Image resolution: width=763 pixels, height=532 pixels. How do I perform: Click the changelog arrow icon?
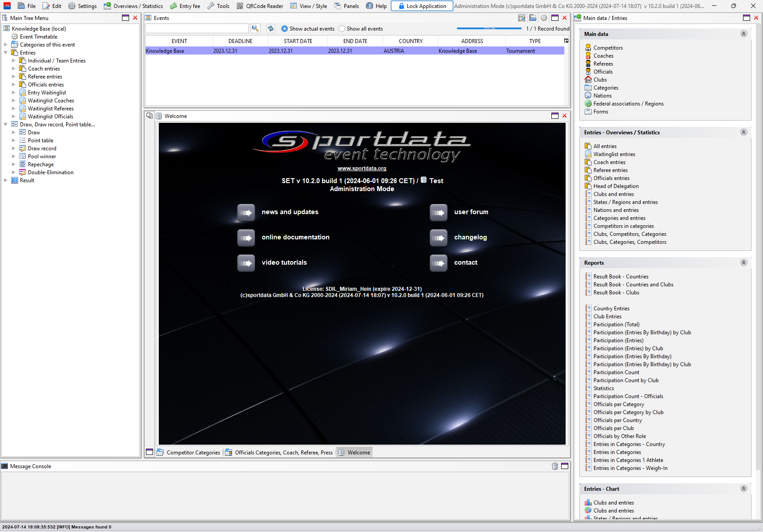[x=438, y=238]
